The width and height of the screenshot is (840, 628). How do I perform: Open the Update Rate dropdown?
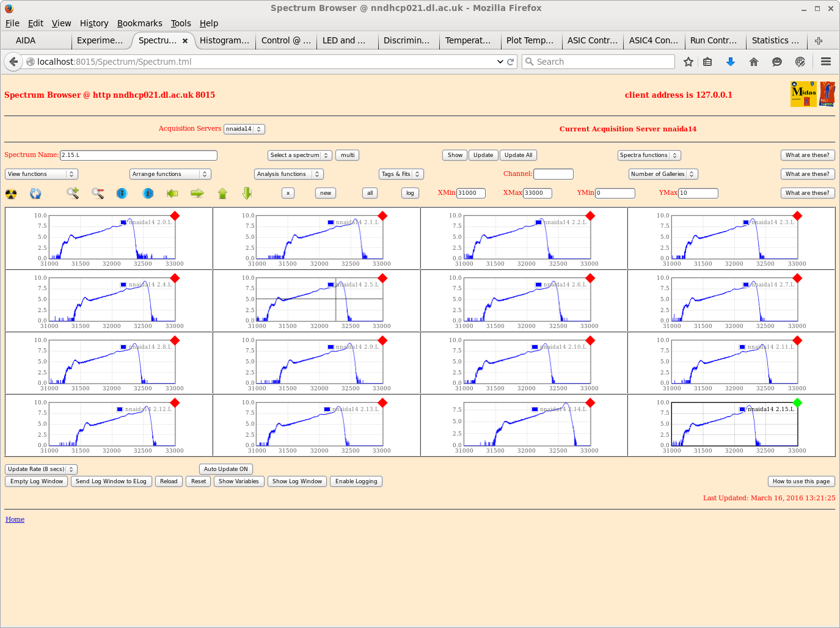pyautogui.click(x=42, y=469)
